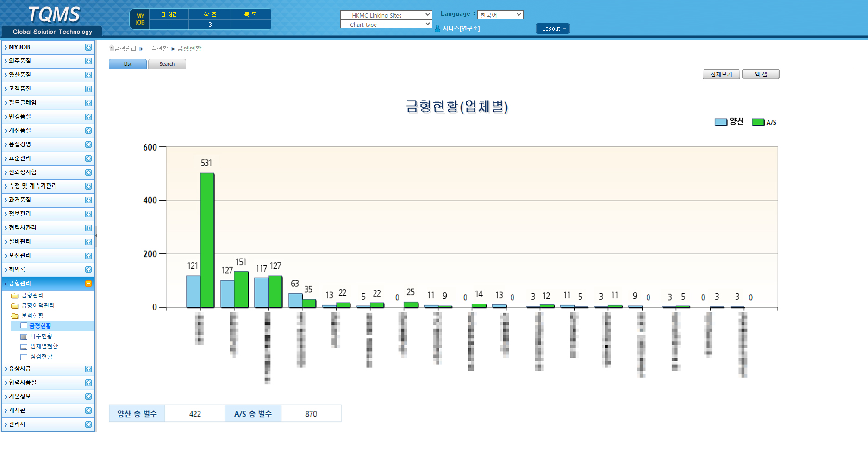This screenshot has height=449, width=868.
Task: Click the Logout button
Action: tap(553, 29)
